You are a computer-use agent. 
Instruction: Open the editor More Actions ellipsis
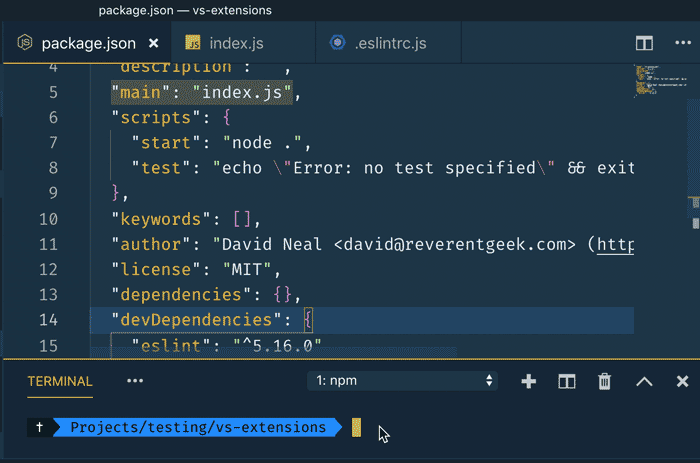point(681,44)
